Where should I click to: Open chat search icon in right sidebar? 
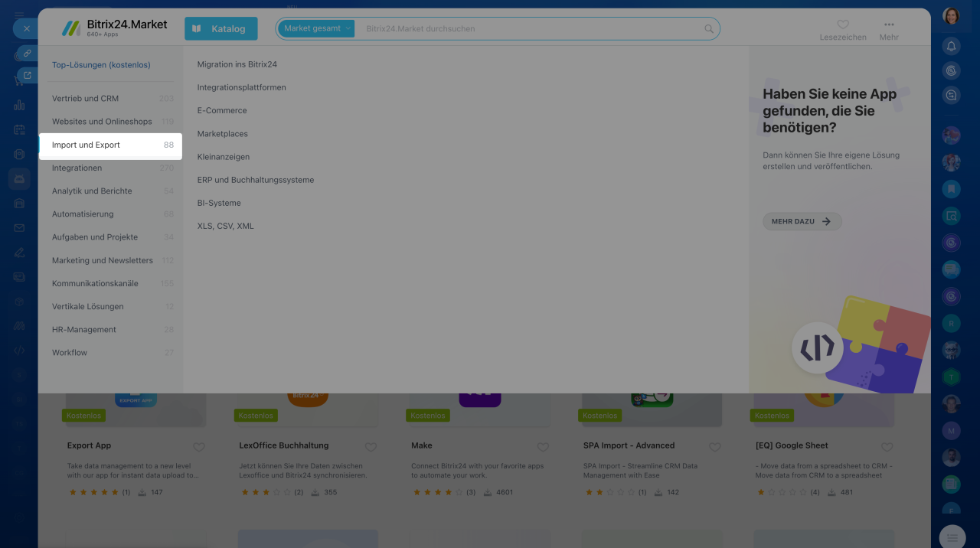click(x=952, y=96)
